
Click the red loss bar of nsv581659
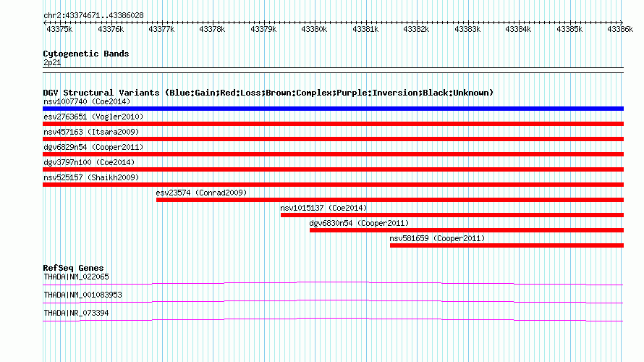click(x=507, y=245)
